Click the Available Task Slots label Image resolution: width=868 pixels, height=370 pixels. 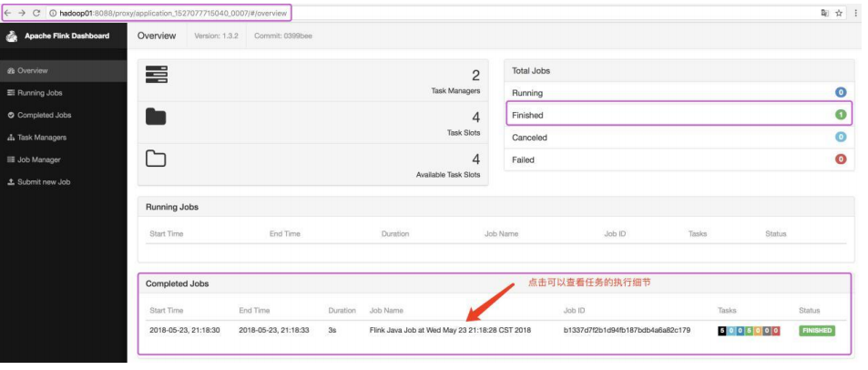[448, 174]
